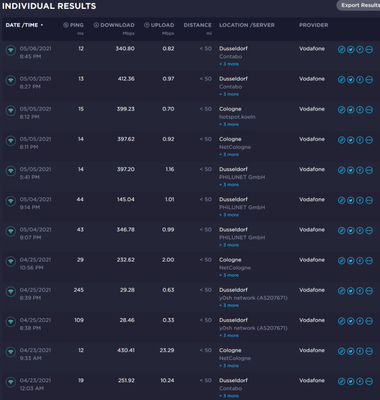The height and width of the screenshot is (400, 380).
Task: Copy share link for the 430.41 Mbps result
Action: (341, 351)
